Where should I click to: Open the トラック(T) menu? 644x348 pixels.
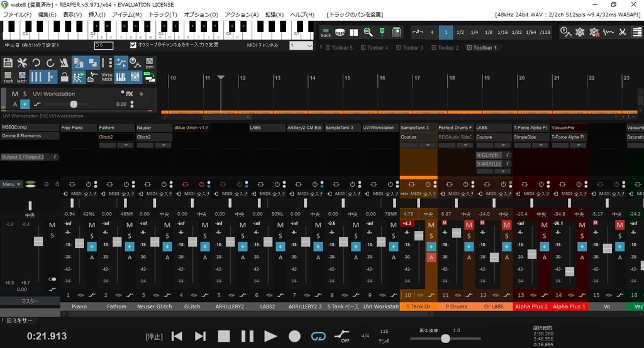[x=163, y=15]
